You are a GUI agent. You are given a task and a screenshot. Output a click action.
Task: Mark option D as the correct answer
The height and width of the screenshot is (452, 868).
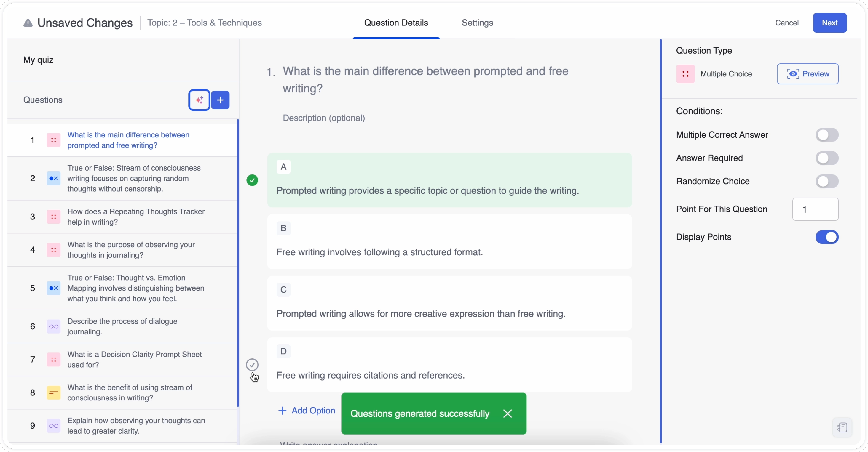click(252, 365)
